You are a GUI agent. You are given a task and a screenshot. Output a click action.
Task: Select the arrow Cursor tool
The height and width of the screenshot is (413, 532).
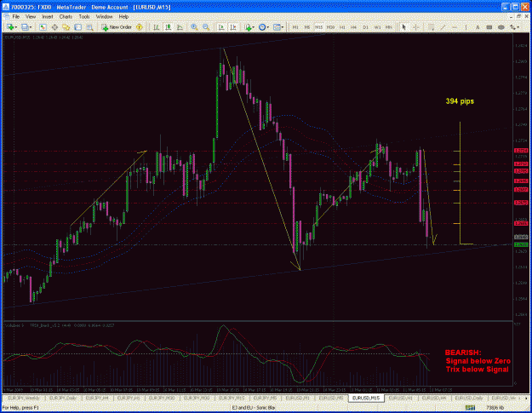[x=403, y=27]
